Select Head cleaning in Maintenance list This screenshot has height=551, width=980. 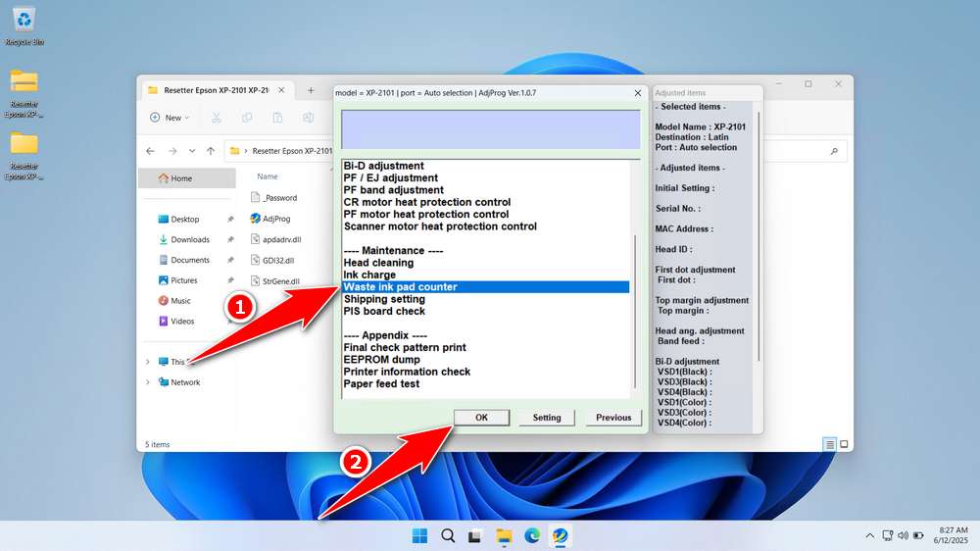378,263
